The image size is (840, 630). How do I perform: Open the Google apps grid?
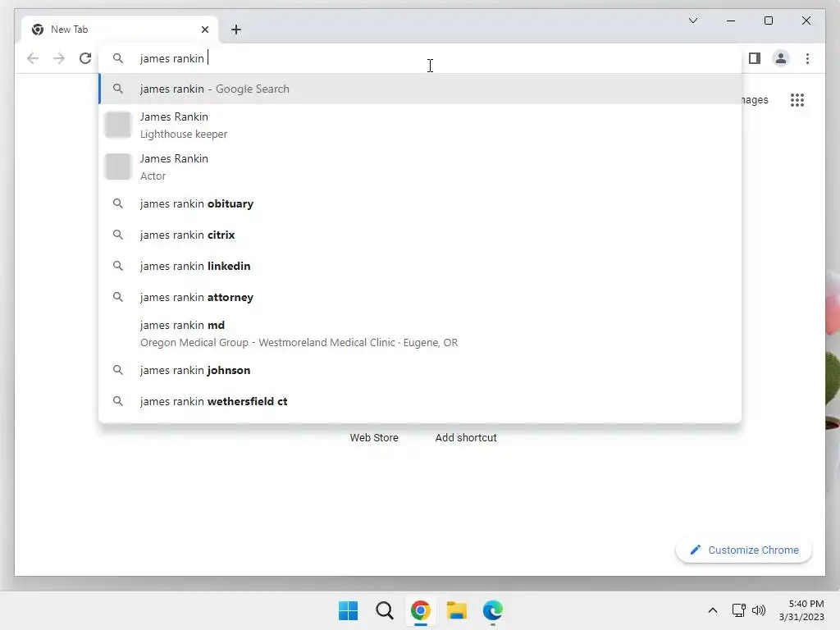point(797,99)
